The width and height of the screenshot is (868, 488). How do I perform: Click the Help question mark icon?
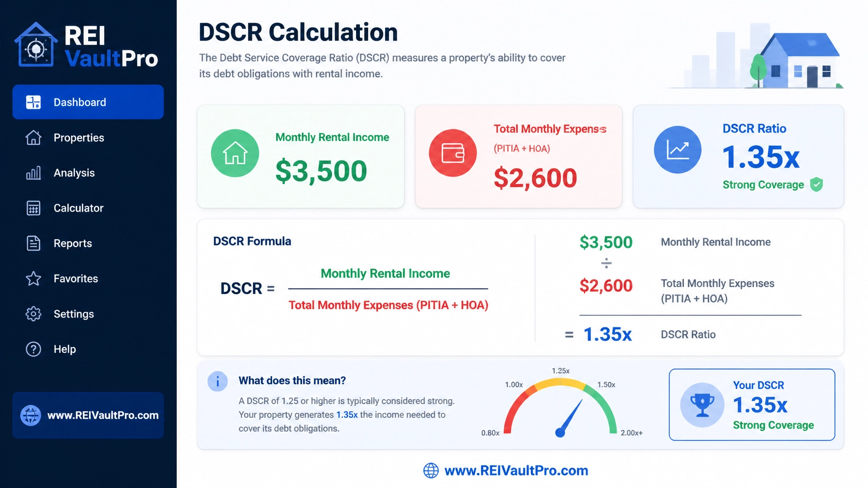[33, 349]
